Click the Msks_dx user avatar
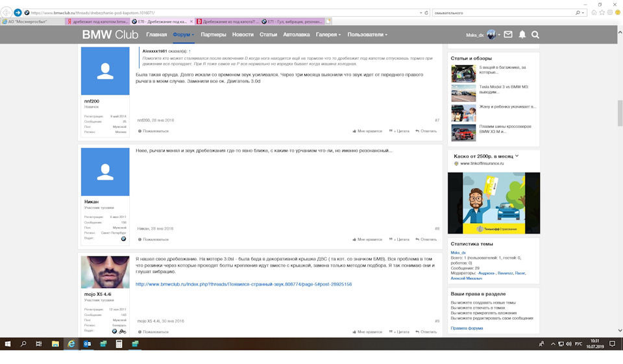 pos(491,34)
